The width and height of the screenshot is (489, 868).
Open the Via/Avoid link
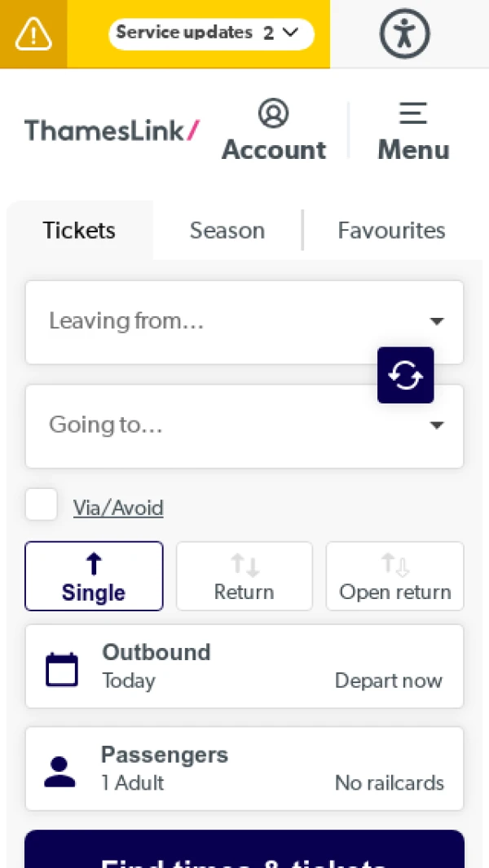pyautogui.click(x=118, y=507)
